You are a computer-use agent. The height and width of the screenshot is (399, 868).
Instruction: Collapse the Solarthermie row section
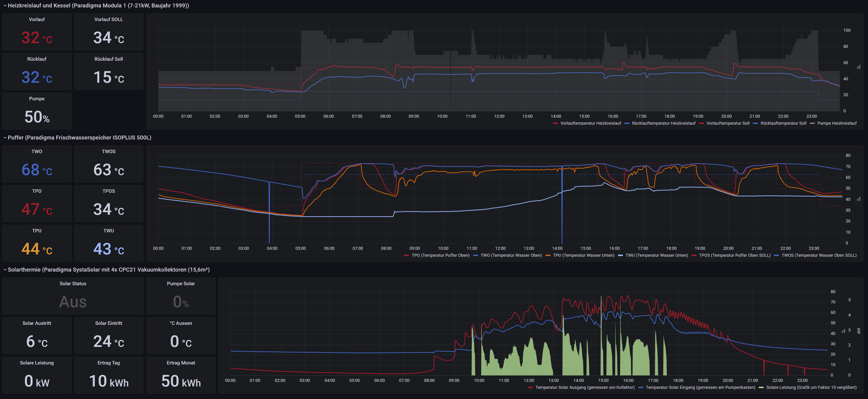(x=106, y=269)
